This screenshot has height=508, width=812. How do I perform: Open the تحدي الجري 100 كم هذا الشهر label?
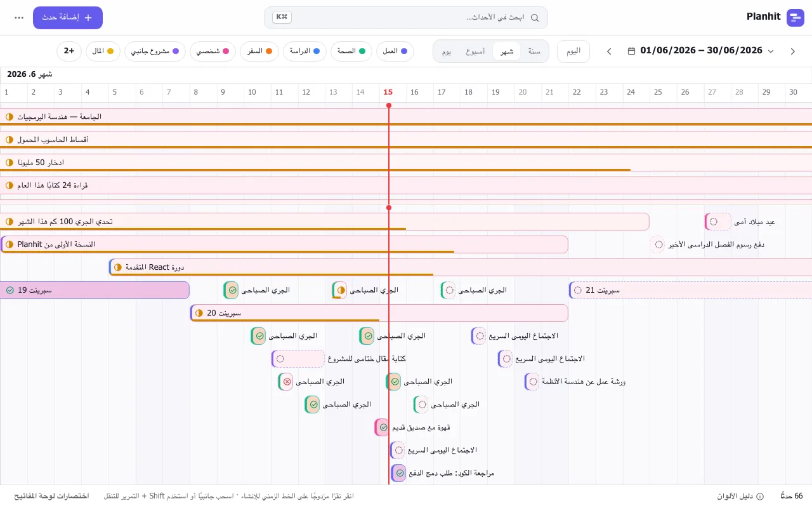65,222
